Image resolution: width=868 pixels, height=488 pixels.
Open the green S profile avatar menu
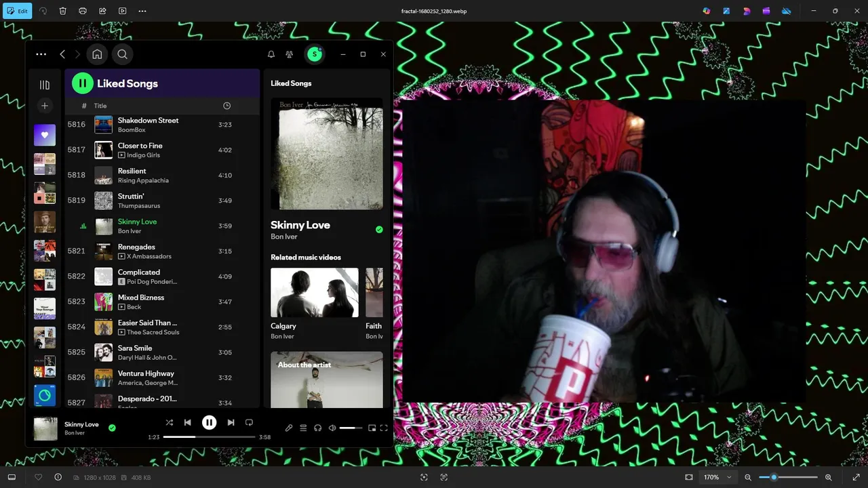coord(314,54)
